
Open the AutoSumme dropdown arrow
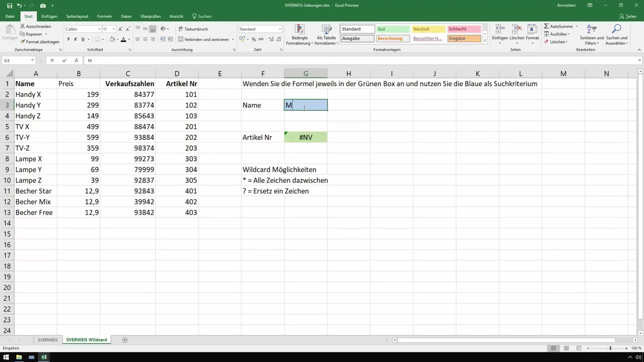577,26
